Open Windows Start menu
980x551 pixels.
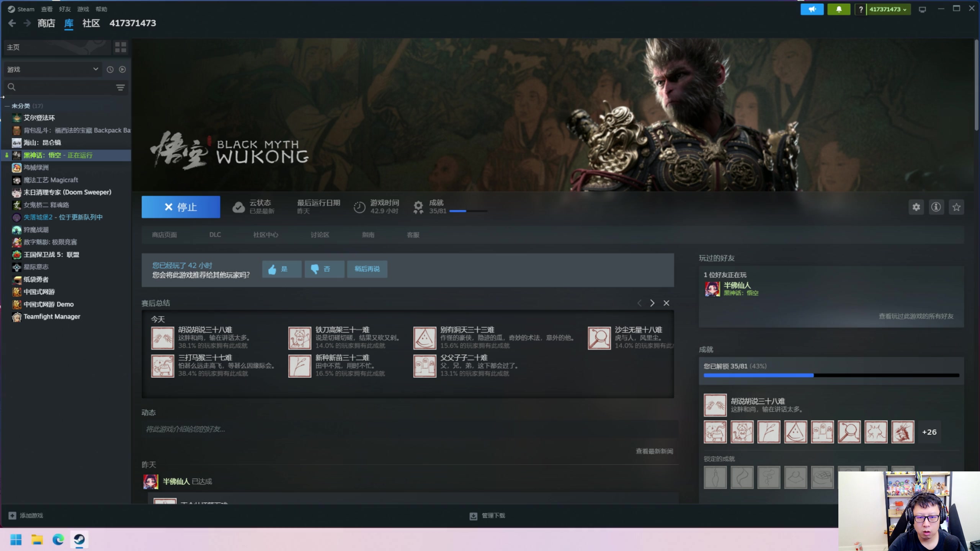click(16, 540)
